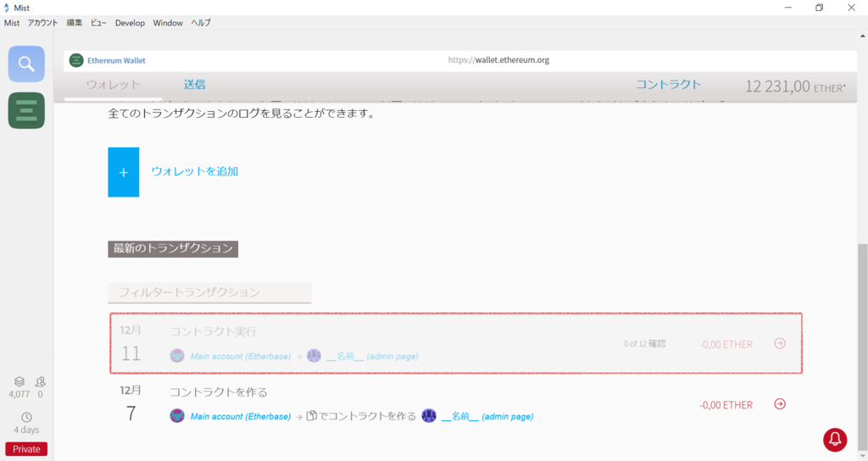Click Main account (Etherbase) in 12月 11 row
Viewport: 868px width, 461px height.
[240, 357]
